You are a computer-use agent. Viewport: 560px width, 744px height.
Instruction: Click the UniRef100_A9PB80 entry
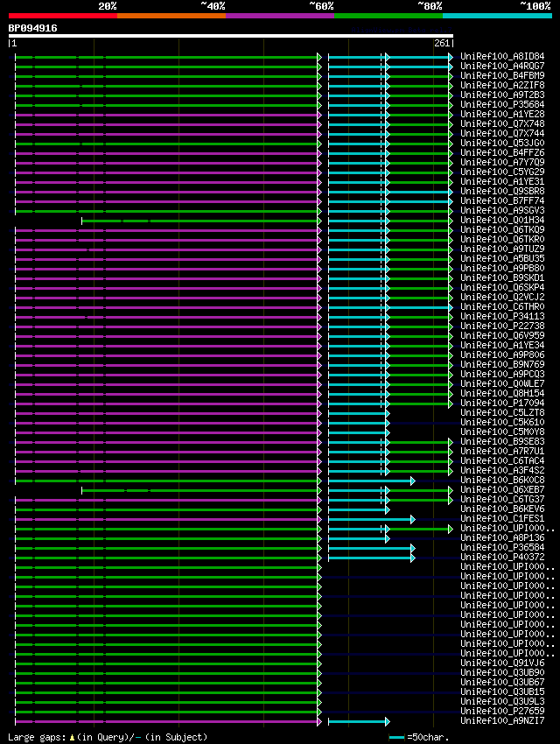pos(502,268)
